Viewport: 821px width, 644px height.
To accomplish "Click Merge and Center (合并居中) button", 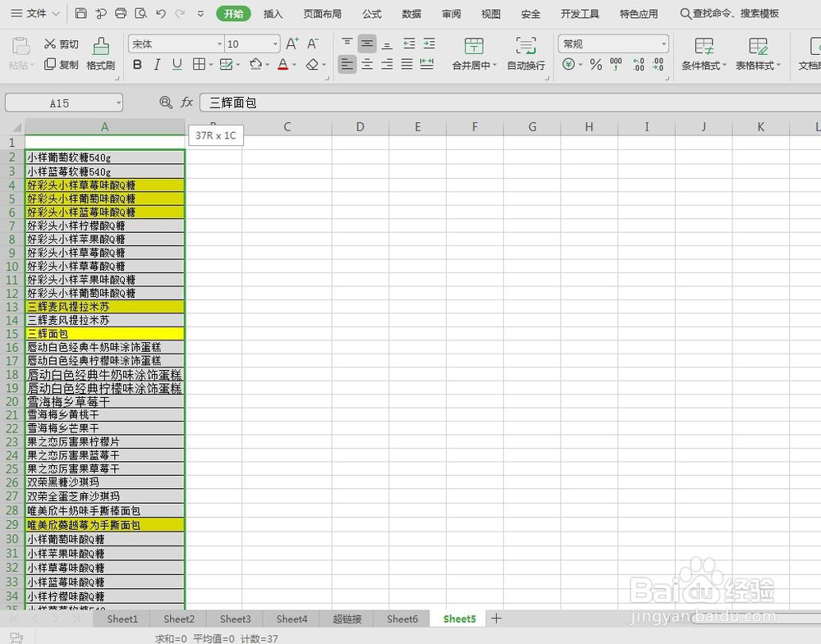I will pyautogui.click(x=474, y=54).
